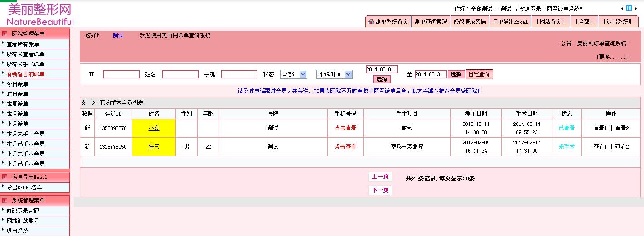This screenshot has width=644, height=236.
Task: Click the red icon beside 医院管理菜单 header
Action: pyautogui.click(x=5, y=34)
